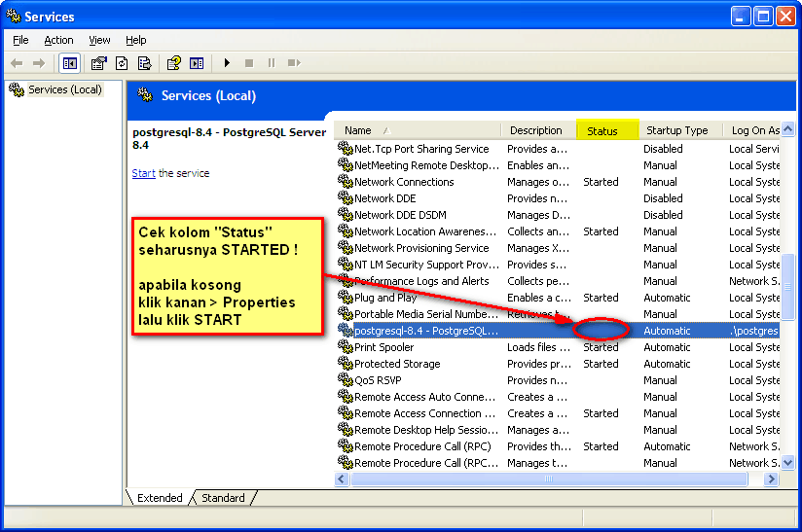The width and height of the screenshot is (802, 532).
Task: Minimize the Services window
Action: coord(740,17)
